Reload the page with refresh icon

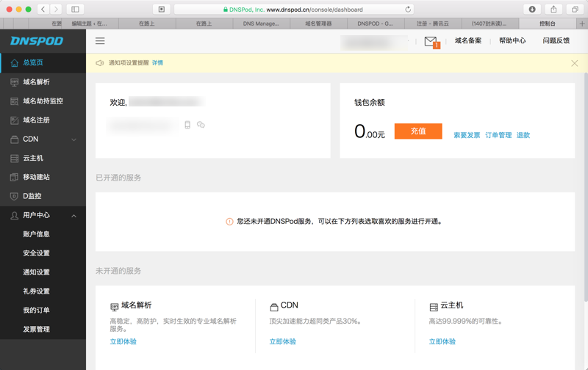point(408,10)
